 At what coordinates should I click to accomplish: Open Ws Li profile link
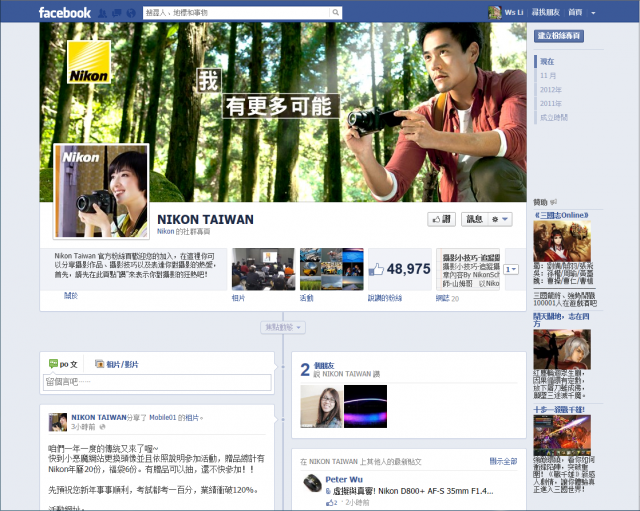click(513, 13)
